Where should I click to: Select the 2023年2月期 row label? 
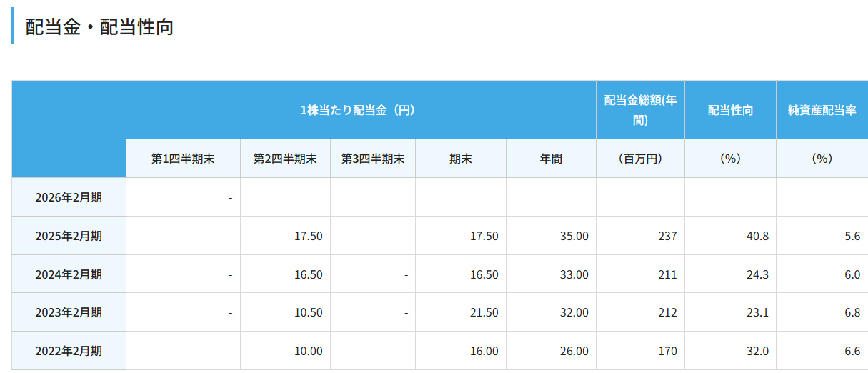[x=69, y=312]
